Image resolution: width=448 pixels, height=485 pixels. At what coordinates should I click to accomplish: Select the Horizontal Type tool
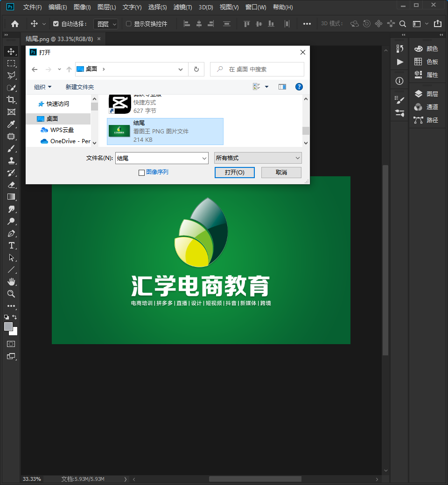(11, 246)
